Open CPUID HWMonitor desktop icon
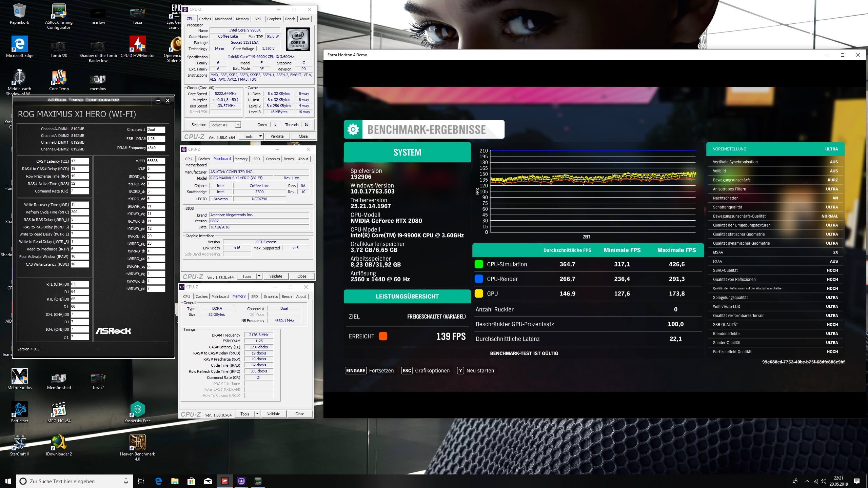The width and height of the screenshot is (868, 488). [x=137, y=44]
